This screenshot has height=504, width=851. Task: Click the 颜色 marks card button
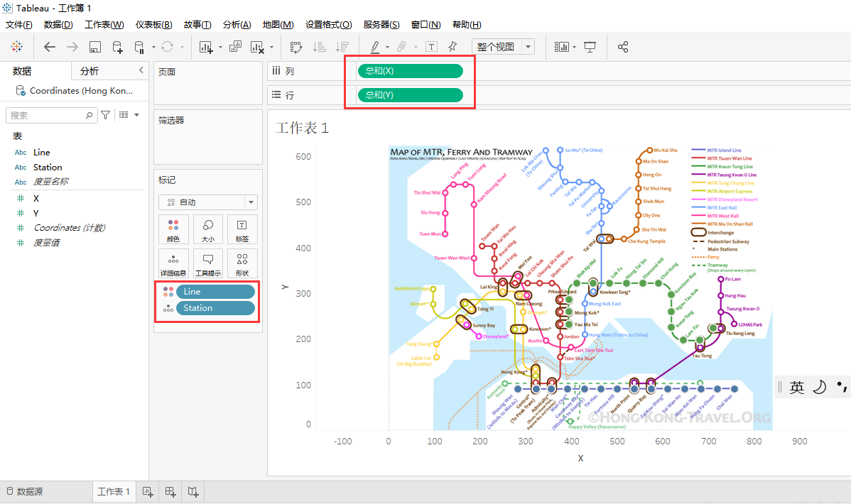pos(173,229)
